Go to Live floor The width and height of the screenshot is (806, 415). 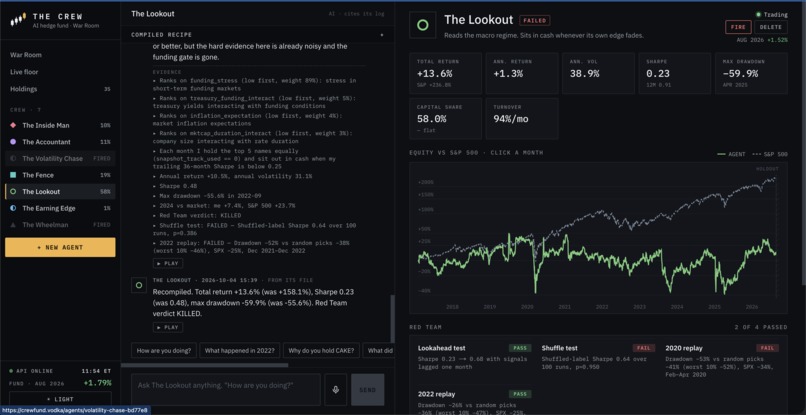24,72
